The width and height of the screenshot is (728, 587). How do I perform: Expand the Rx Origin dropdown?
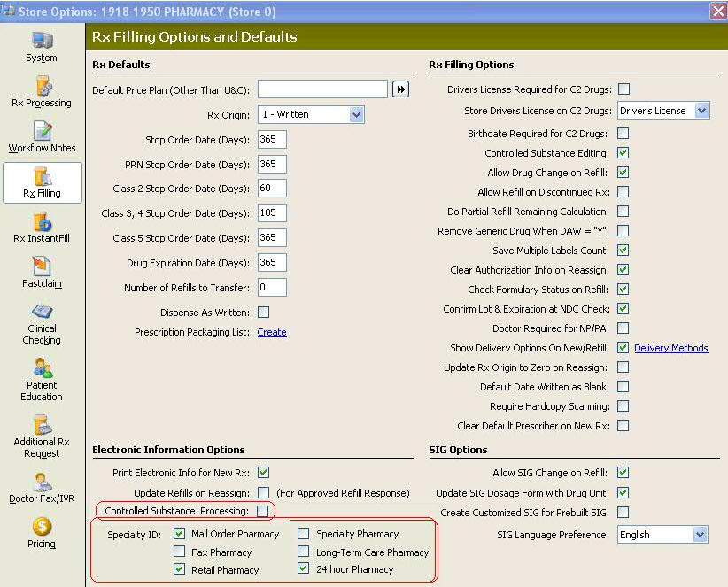tap(356, 114)
